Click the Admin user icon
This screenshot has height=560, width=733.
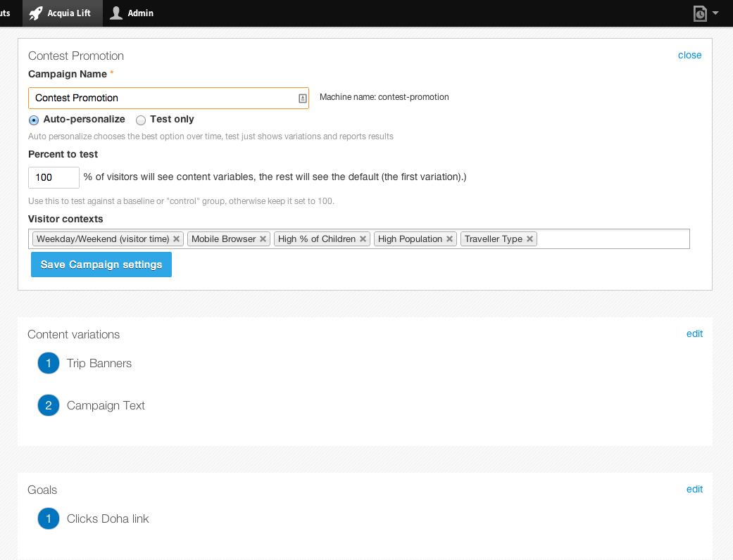pos(117,13)
